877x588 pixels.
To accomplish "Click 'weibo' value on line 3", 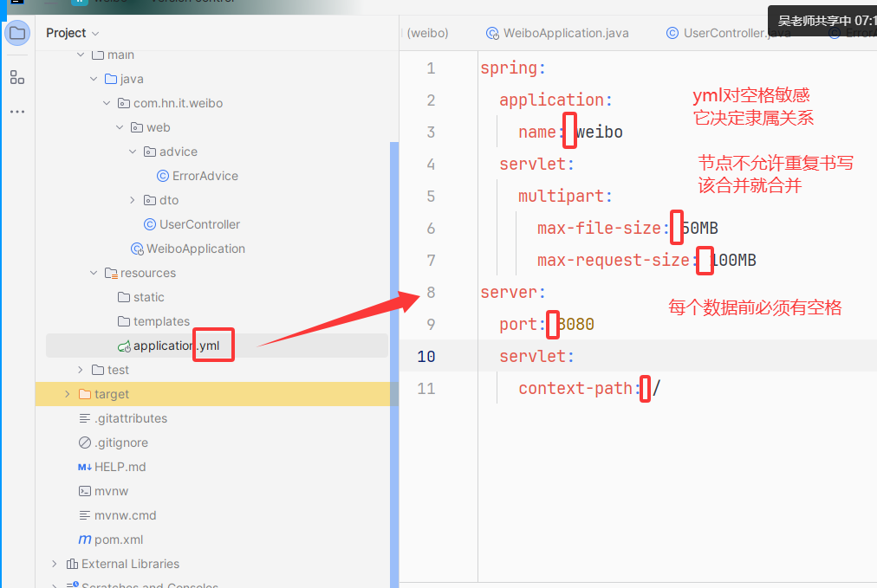I will [600, 132].
